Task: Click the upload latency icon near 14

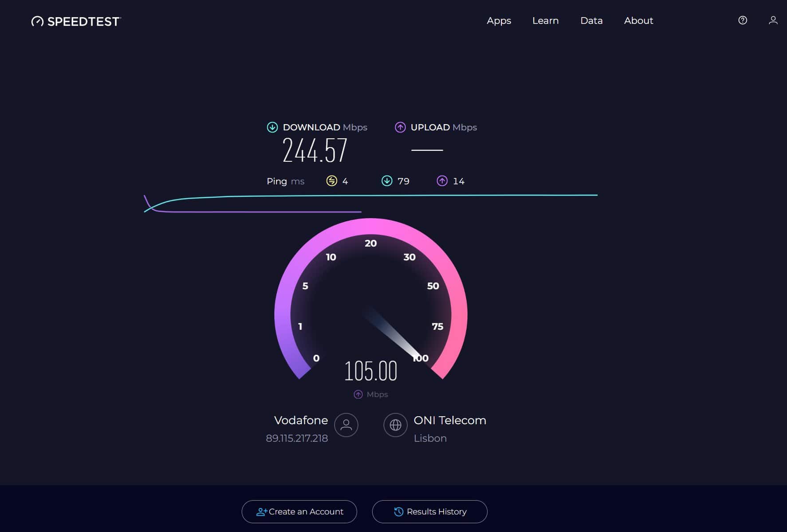Action: coord(442,181)
